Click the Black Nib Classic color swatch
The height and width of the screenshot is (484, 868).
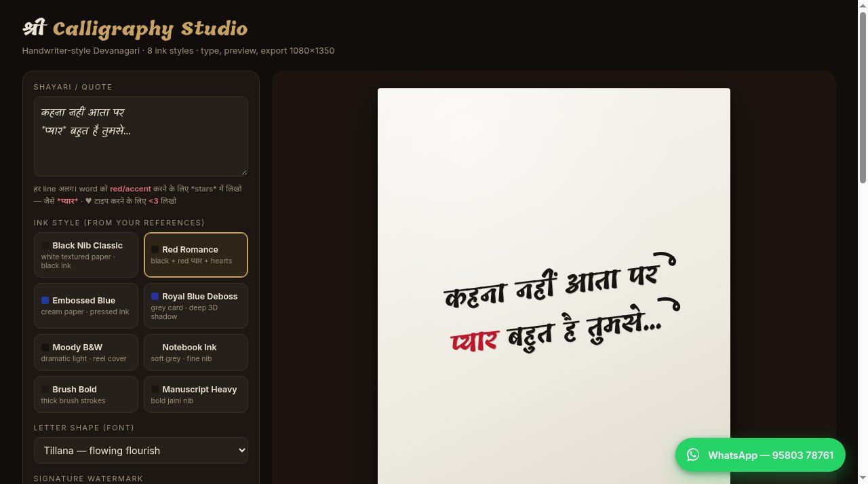click(x=45, y=245)
